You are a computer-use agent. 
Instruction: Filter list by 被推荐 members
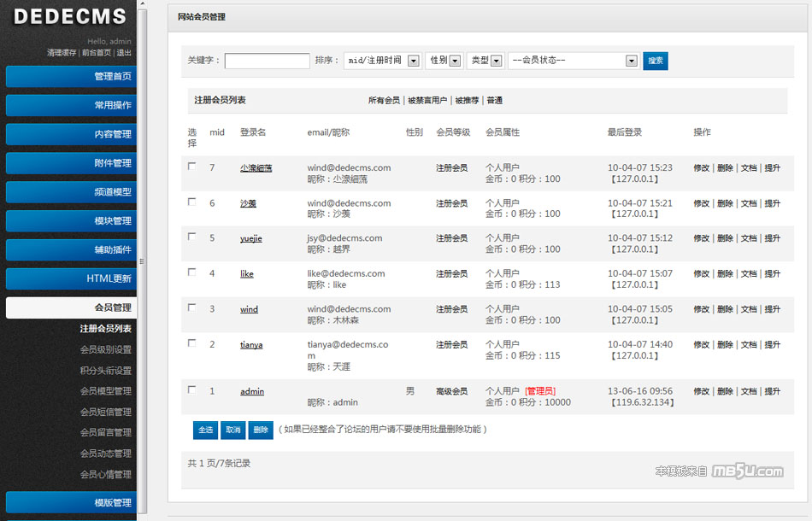pyautogui.click(x=467, y=101)
